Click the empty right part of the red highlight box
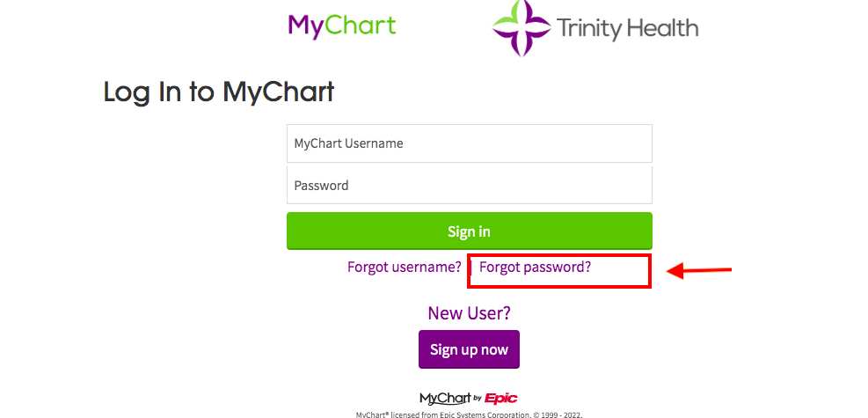868x418 pixels. click(620, 271)
